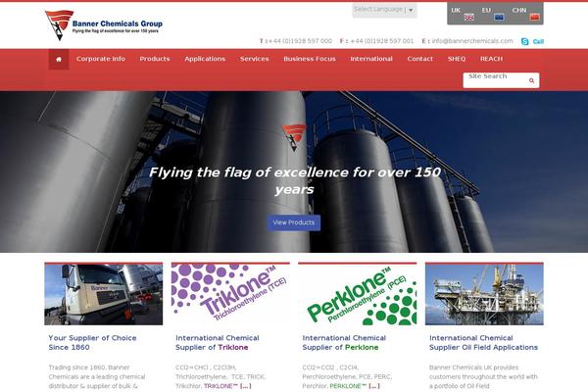Click the Skype call icon

coord(525,41)
